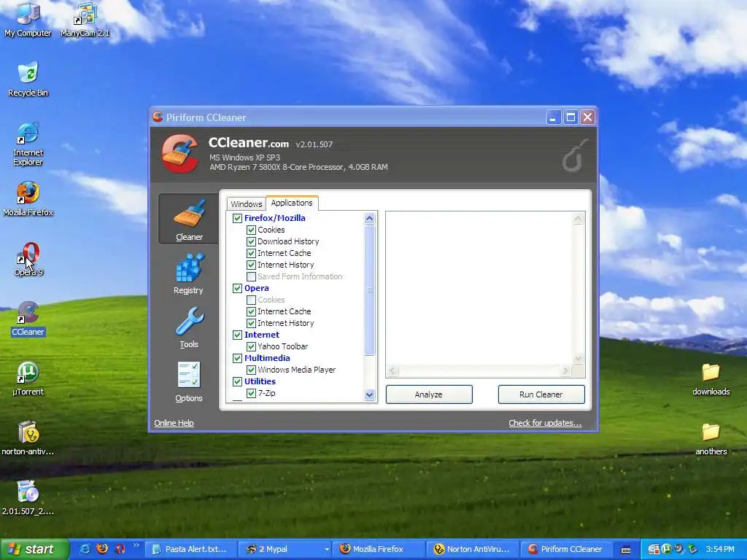Uncheck Yahoo Toolbar checkbox
This screenshot has width=747, height=560.
[251, 346]
